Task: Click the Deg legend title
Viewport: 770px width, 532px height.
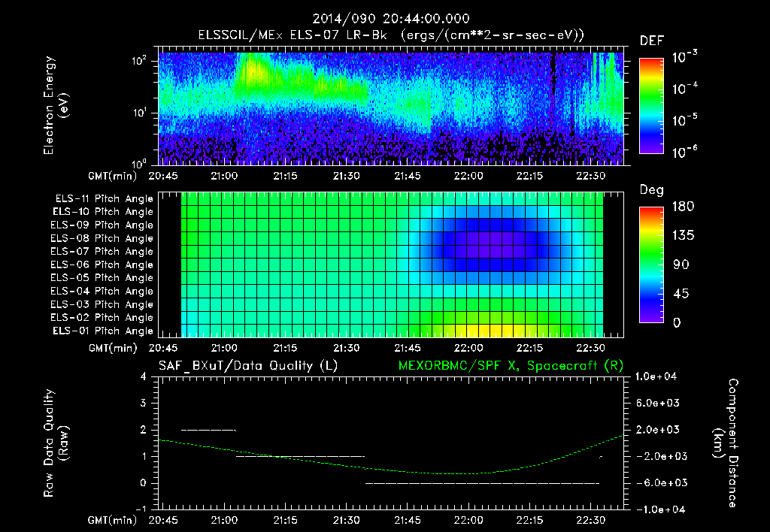Action: (x=652, y=190)
